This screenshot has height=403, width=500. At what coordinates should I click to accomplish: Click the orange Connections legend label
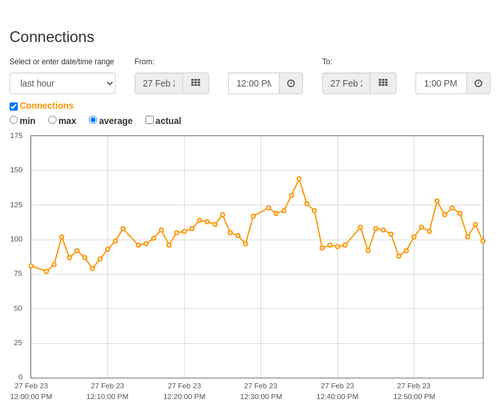tap(46, 106)
